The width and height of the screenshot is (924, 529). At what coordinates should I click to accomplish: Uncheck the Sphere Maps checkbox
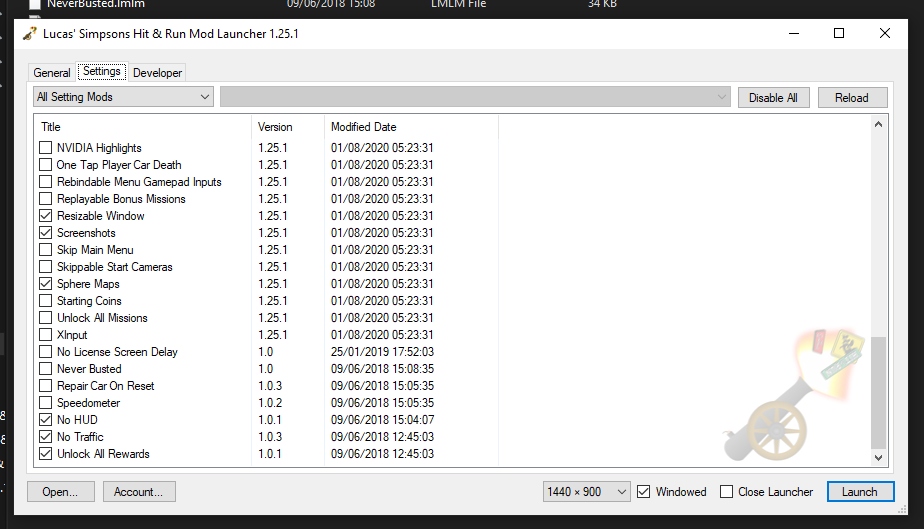click(x=45, y=284)
